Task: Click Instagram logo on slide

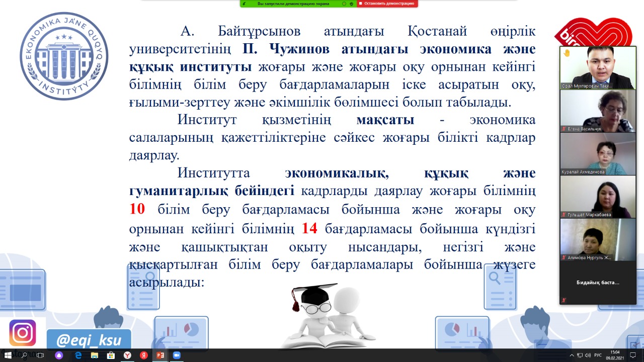Action: click(x=23, y=333)
